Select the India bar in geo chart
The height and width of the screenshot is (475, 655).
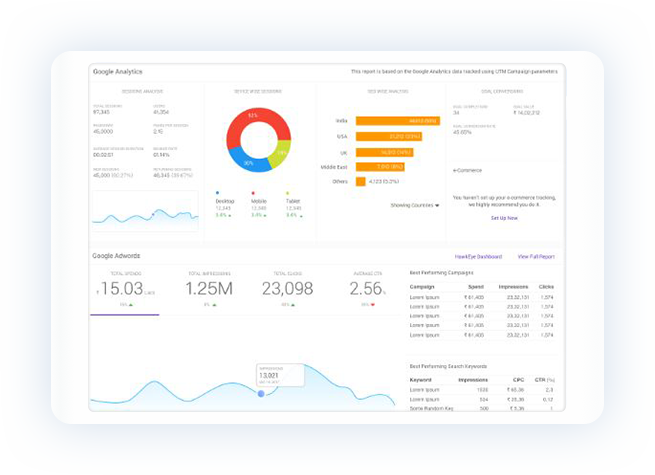(x=397, y=120)
